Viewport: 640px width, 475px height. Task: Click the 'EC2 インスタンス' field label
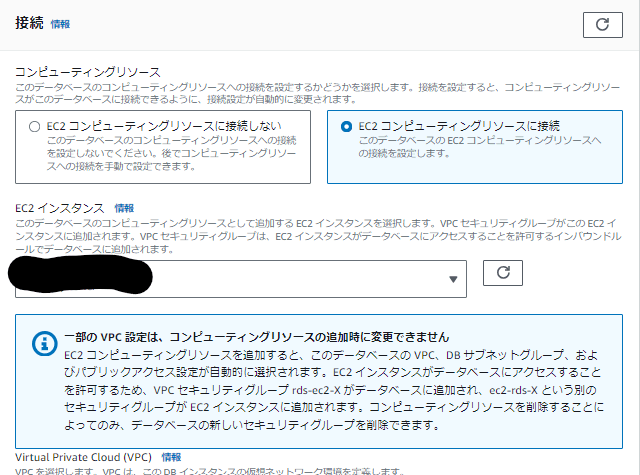pos(60,209)
